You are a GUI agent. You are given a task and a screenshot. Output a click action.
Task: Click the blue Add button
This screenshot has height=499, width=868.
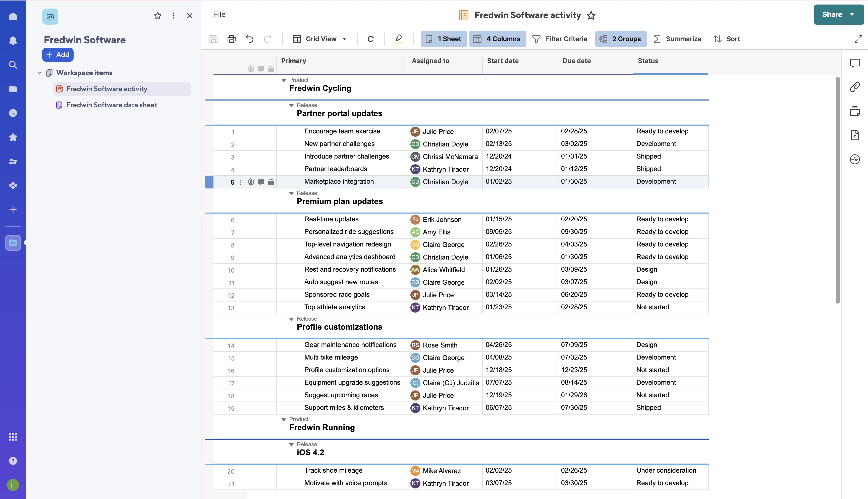click(x=58, y=55)
